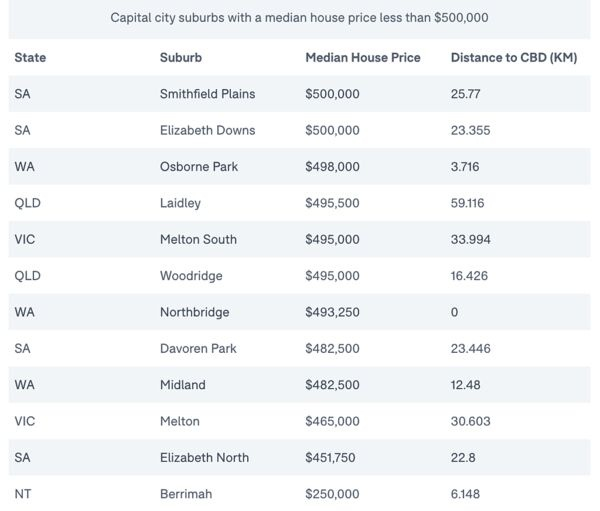Select the table title about capital city suburbs
This screenshot has height=511, width=600.
pyautogui.click(x=299, y=19)
